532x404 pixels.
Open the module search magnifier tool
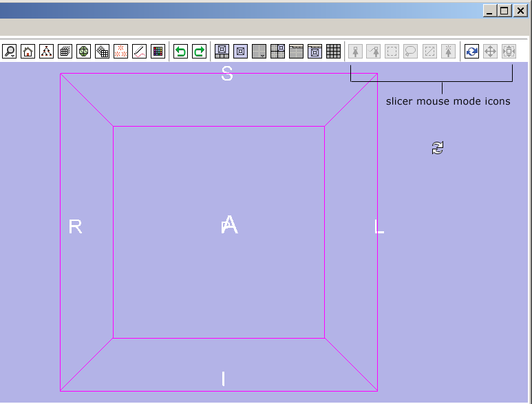(10, 51)
